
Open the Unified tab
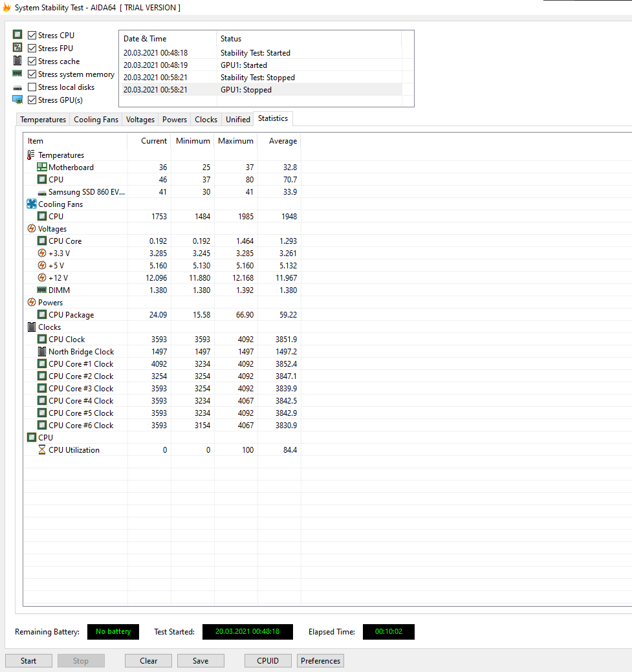pos(238,120)
